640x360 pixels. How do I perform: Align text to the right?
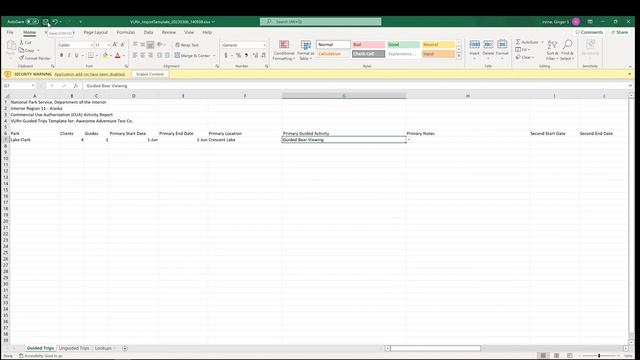pos(150,55)
